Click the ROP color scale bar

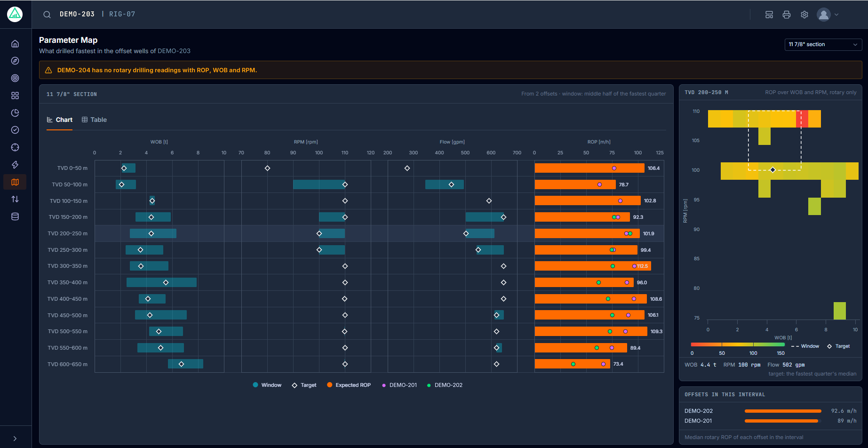tap(738, 344)
